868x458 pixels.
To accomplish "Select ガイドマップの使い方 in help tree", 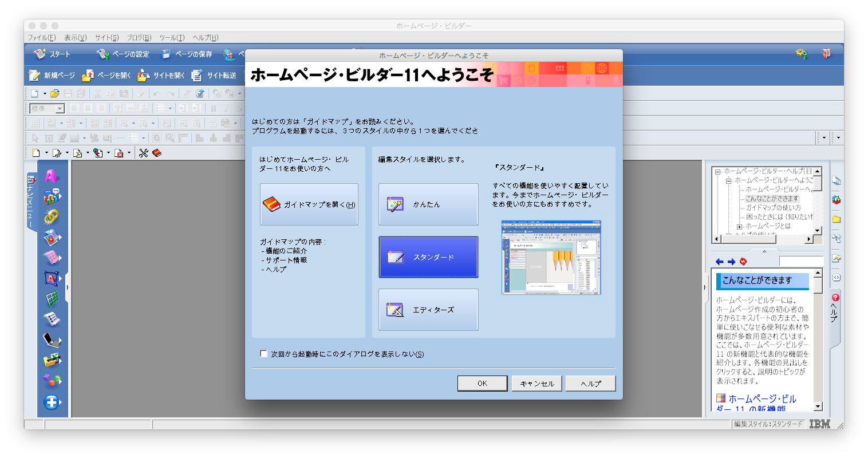I will point(773,208).
